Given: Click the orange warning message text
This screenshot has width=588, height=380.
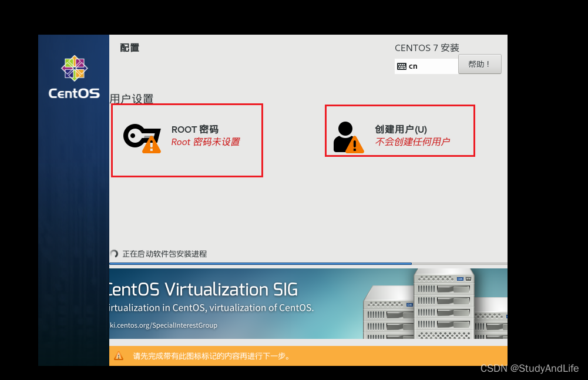Looking at the screenshot, I should [x=211, y=356].
